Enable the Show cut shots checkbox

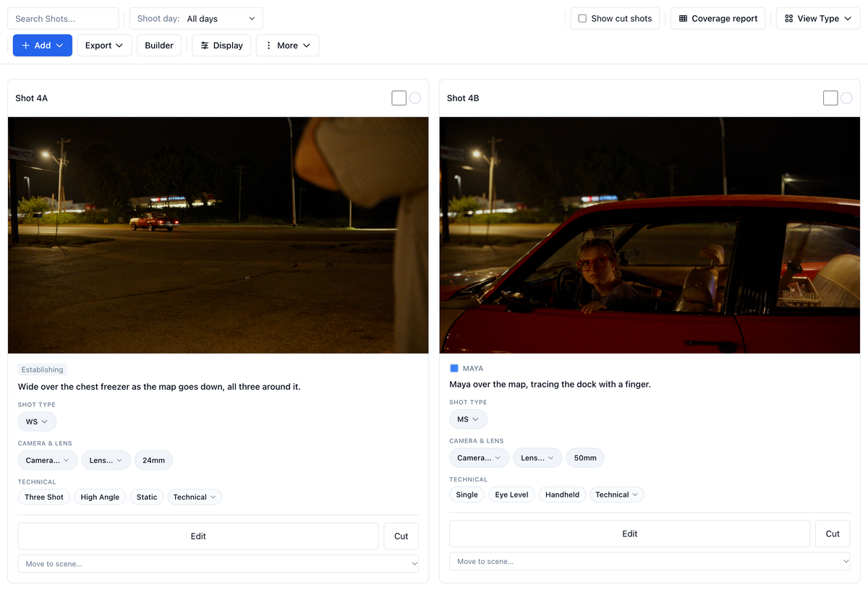pos(582,19)
